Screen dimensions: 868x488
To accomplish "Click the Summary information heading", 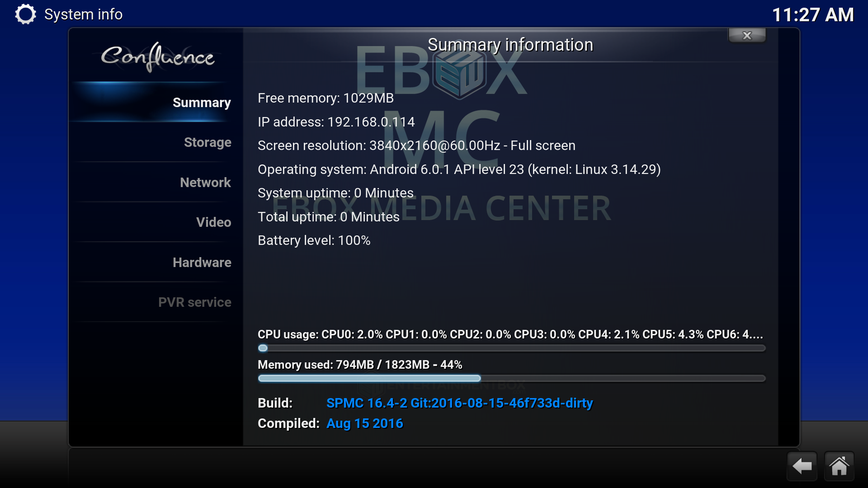I will point(510,45).
